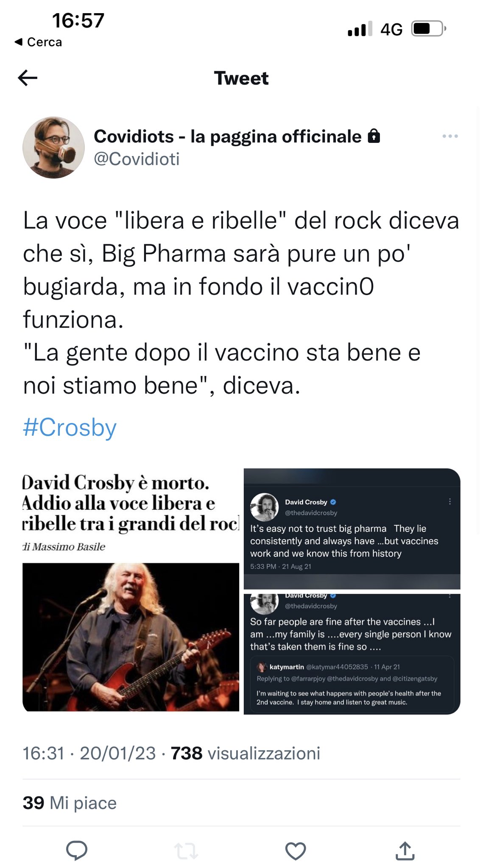Tap the back arrow icon

pyautogui.click(x=28, y=78)
